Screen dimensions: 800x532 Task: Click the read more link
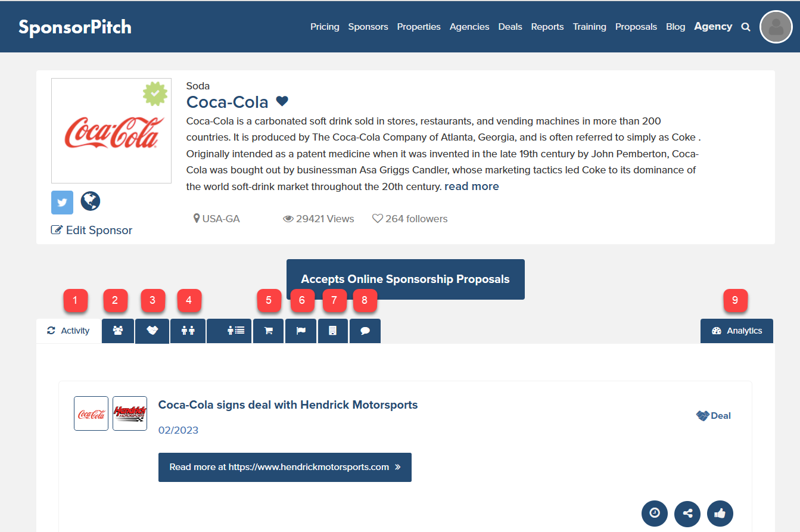pos(472,186)
